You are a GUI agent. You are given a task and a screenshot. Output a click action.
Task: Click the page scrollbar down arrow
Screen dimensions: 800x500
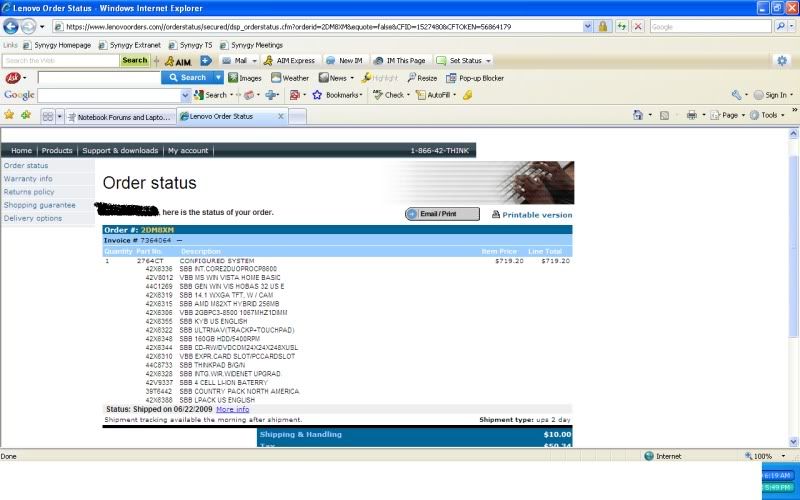793,442
